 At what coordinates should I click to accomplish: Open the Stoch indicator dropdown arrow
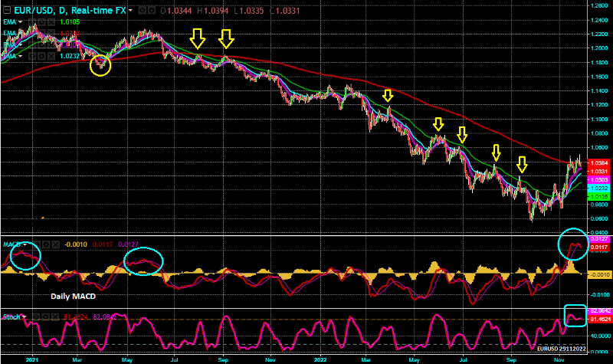[x=25, y=317]
